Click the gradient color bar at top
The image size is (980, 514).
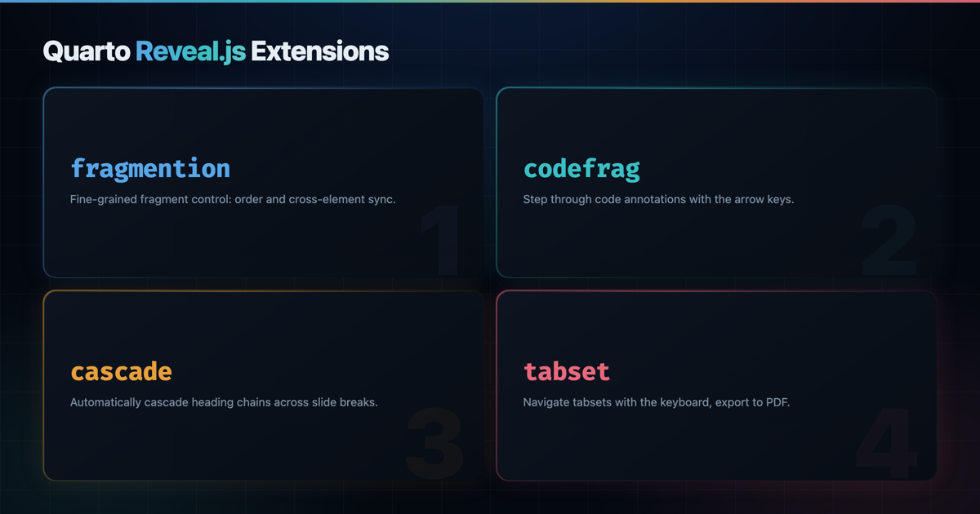pos(490,2)
